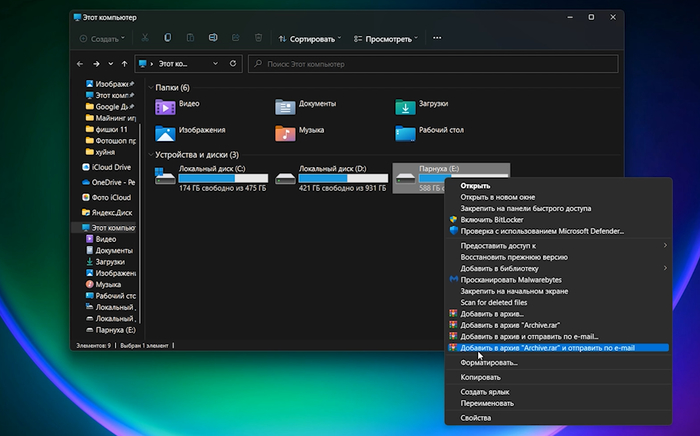Select фишки 11 folder in sidebar
700x436 pixels.
tap(107, 129)
